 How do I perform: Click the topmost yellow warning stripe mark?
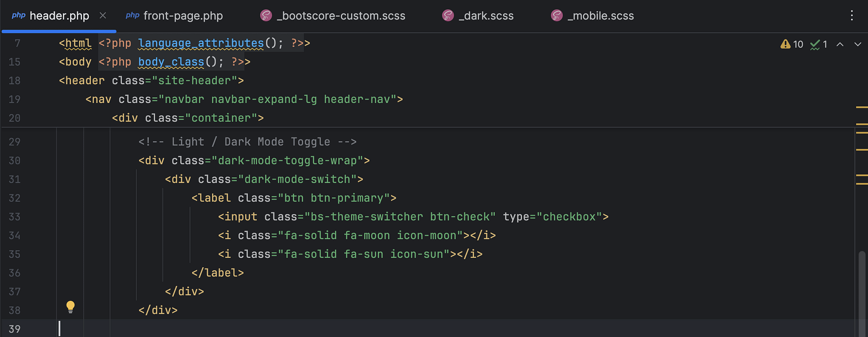coord(861,107)
